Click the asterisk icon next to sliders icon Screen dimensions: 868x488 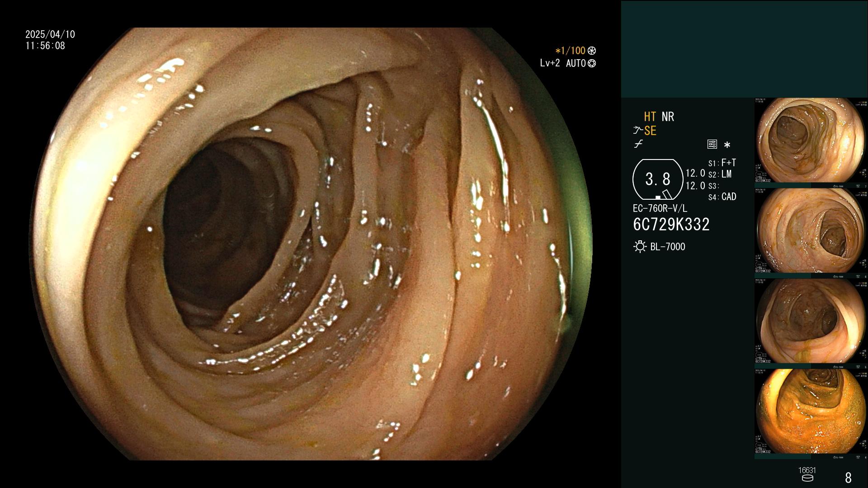[727, 145]
